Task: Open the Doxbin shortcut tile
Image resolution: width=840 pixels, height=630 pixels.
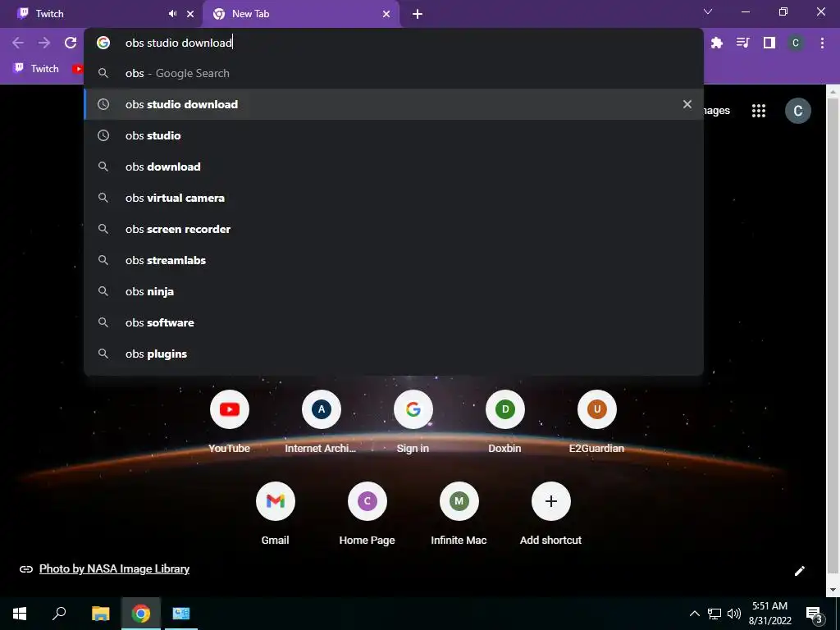Action: pyautogui.click(x=504, y=422)
